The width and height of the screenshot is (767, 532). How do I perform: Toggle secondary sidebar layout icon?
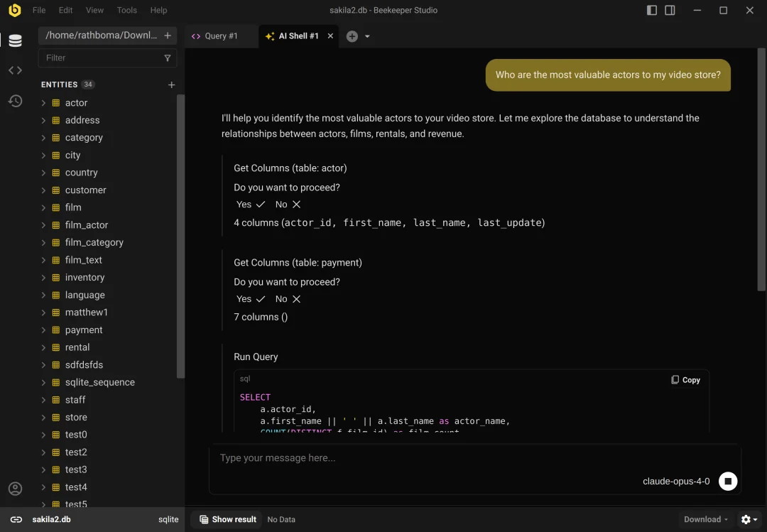(670, 10)
